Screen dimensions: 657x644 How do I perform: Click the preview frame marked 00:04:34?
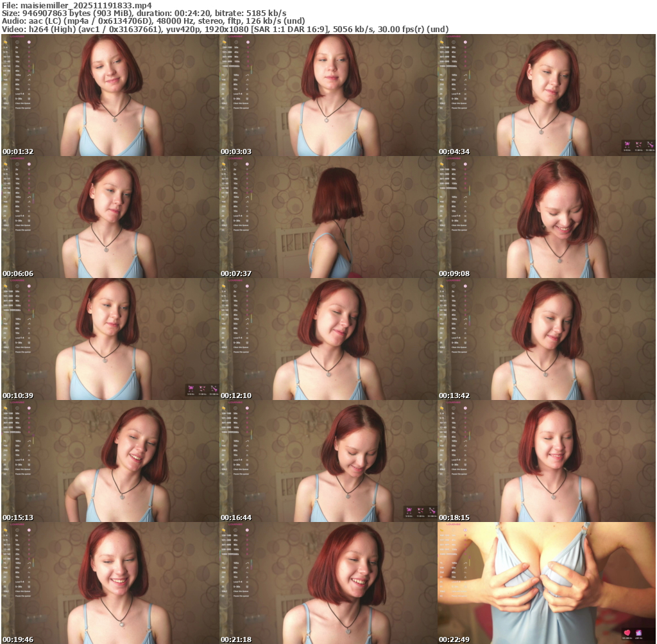(x=547, y=95)
